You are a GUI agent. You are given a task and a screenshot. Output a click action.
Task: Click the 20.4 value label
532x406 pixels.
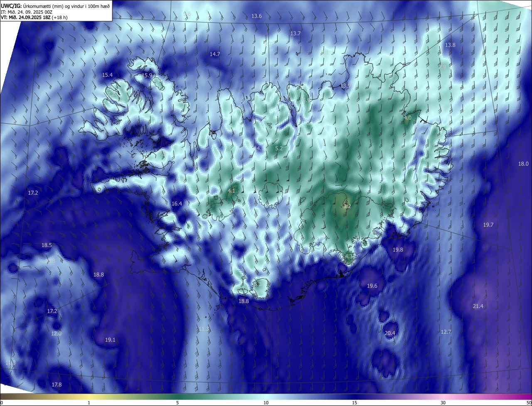[x=390, y=333]
